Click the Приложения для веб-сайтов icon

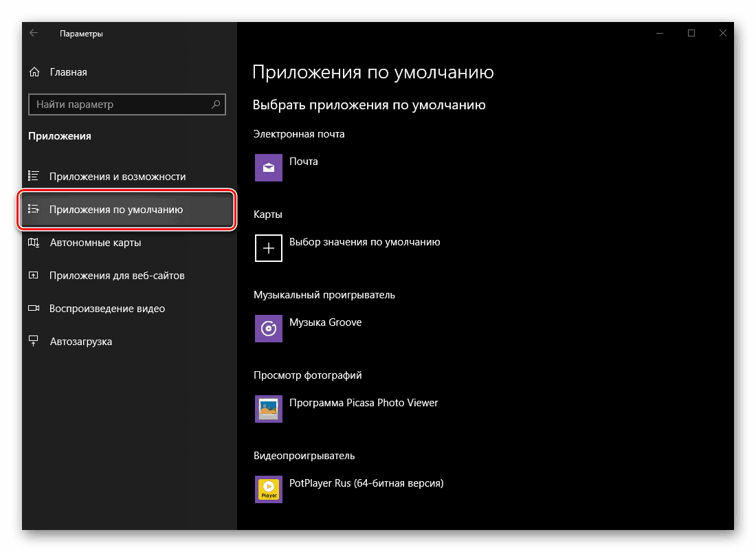click(x=34, y=275)
